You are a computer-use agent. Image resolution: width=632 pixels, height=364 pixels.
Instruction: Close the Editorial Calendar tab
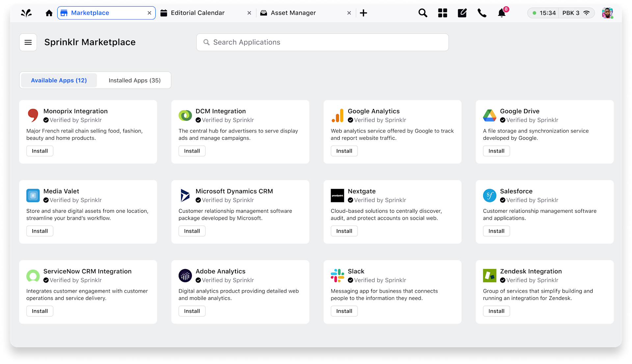coord(249,13)
